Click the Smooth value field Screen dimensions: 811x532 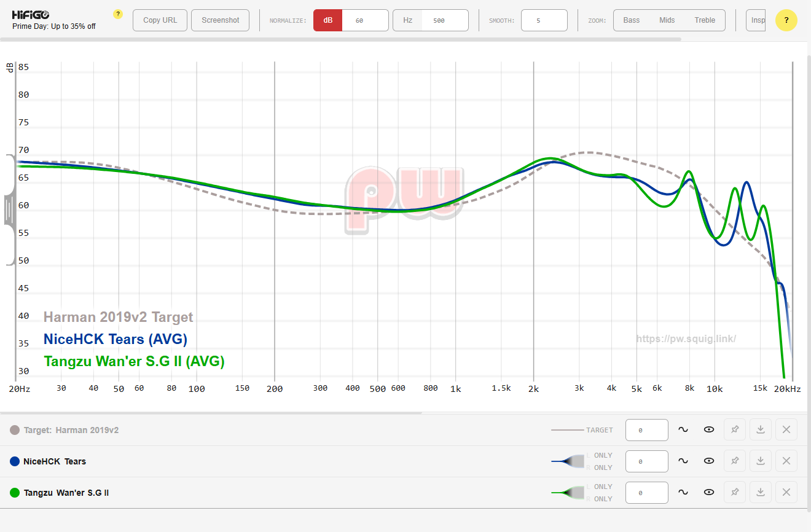(x=544, y=20)
